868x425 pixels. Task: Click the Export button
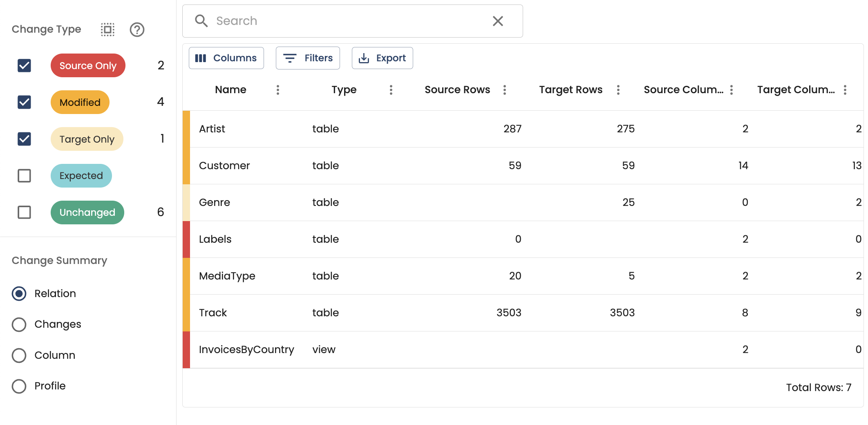click(x=383, y=58)
